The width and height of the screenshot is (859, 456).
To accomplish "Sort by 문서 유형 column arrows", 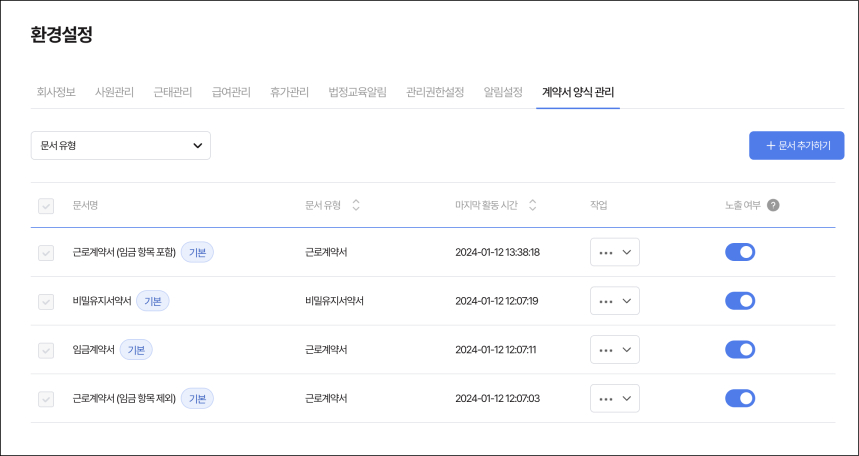I will (356, 205).
